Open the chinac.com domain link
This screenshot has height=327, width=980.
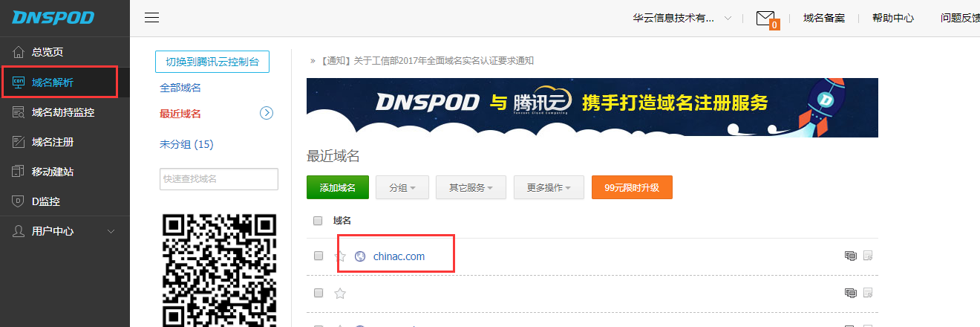pos(399,256)
